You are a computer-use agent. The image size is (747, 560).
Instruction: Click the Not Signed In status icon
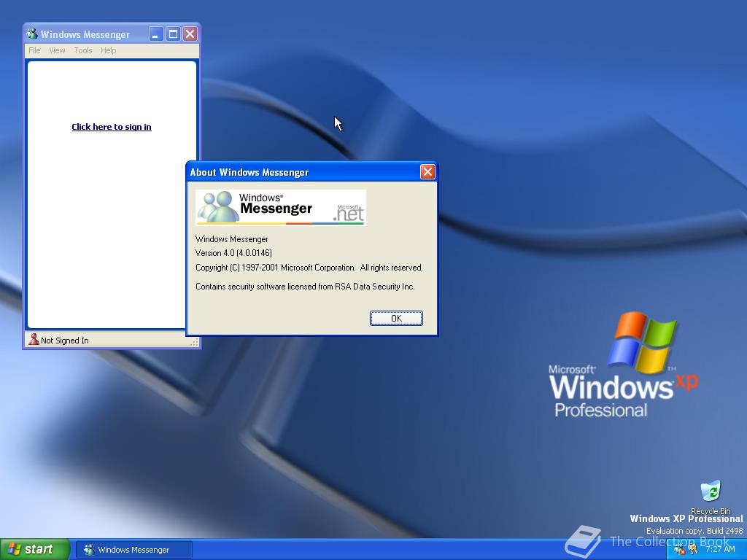point(34,340)
